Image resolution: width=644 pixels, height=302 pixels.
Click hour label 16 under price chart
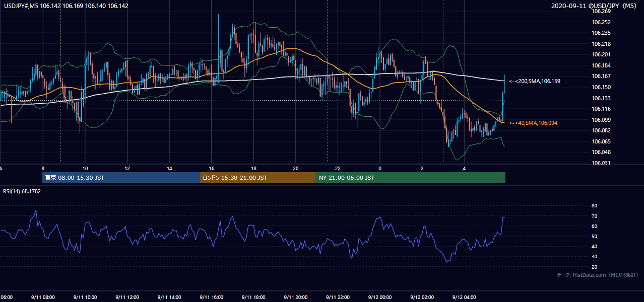[x=212, y=168]
